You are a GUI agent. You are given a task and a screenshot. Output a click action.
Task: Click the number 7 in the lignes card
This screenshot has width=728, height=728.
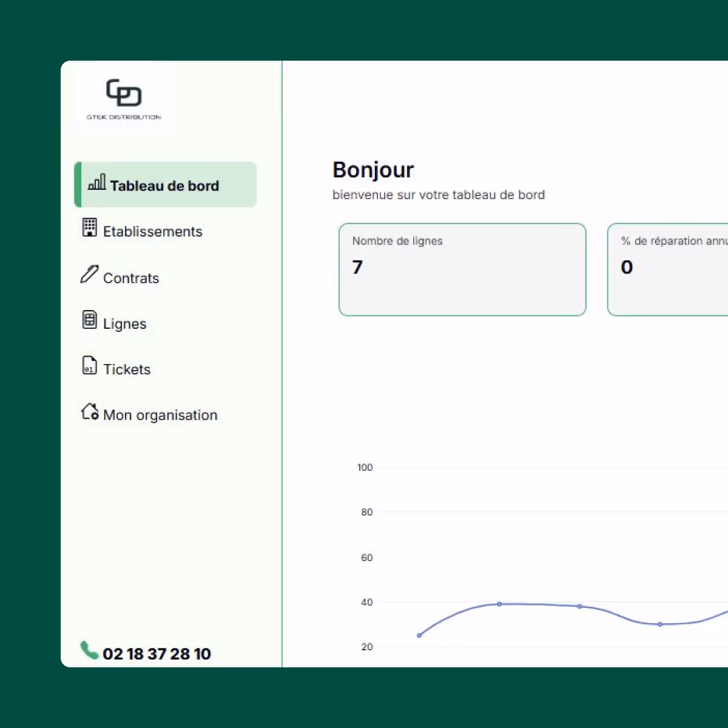tap(357, 267)
